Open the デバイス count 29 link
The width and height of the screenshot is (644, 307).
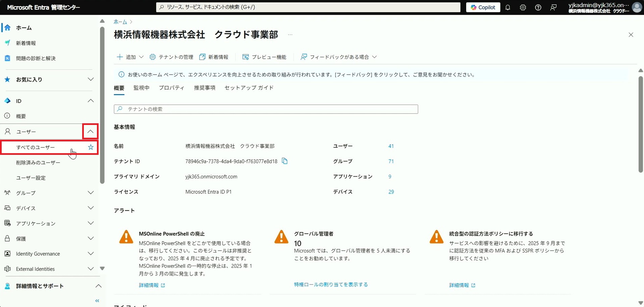(391, 192)
